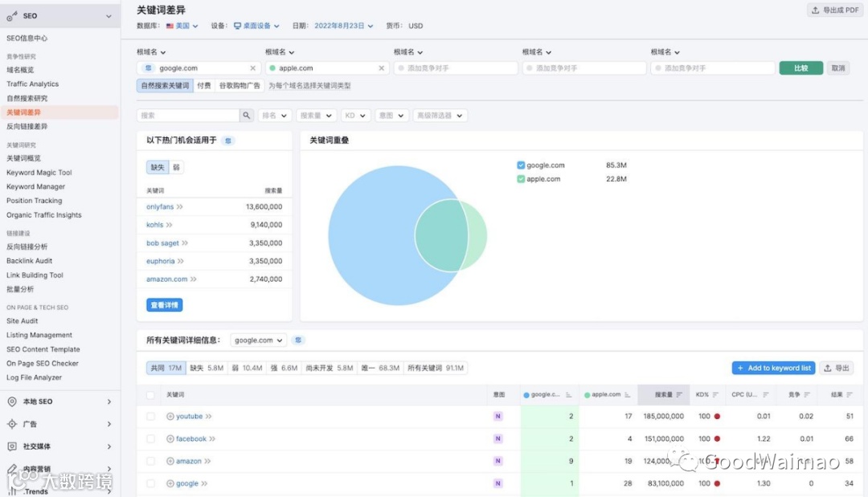Clear apple.com domain with X icon
The image size is (868, 497).
click(381, 68)
